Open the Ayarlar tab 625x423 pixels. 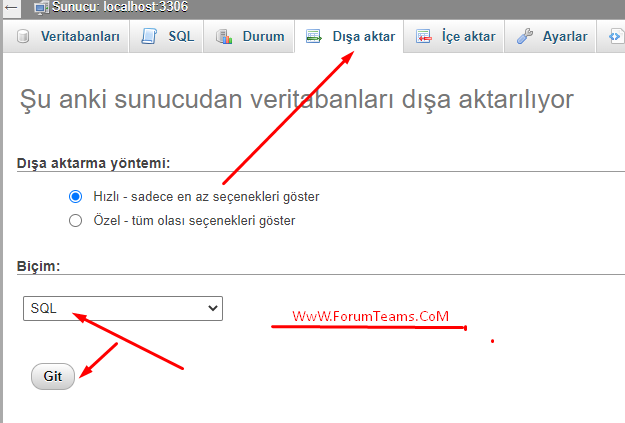[x=550, y=36]
